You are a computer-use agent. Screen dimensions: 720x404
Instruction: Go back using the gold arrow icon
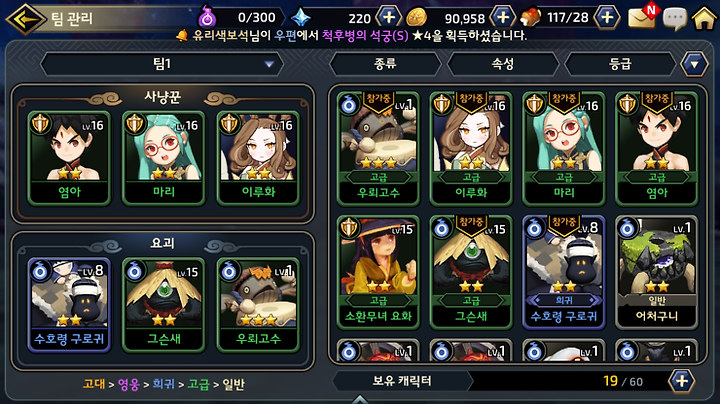point(25,19)
